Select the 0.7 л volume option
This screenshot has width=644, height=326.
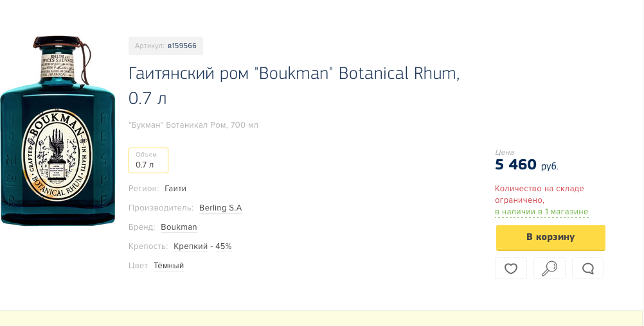[148, 160]
